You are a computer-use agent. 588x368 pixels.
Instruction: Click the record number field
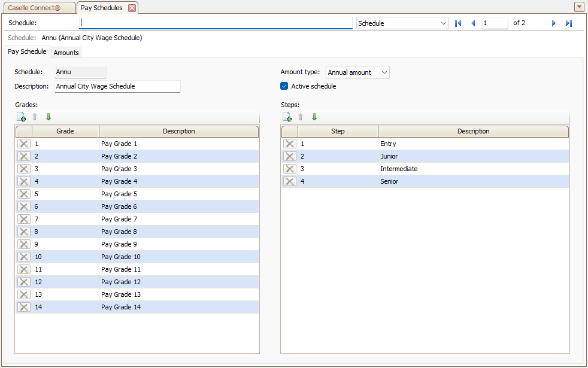495,23
